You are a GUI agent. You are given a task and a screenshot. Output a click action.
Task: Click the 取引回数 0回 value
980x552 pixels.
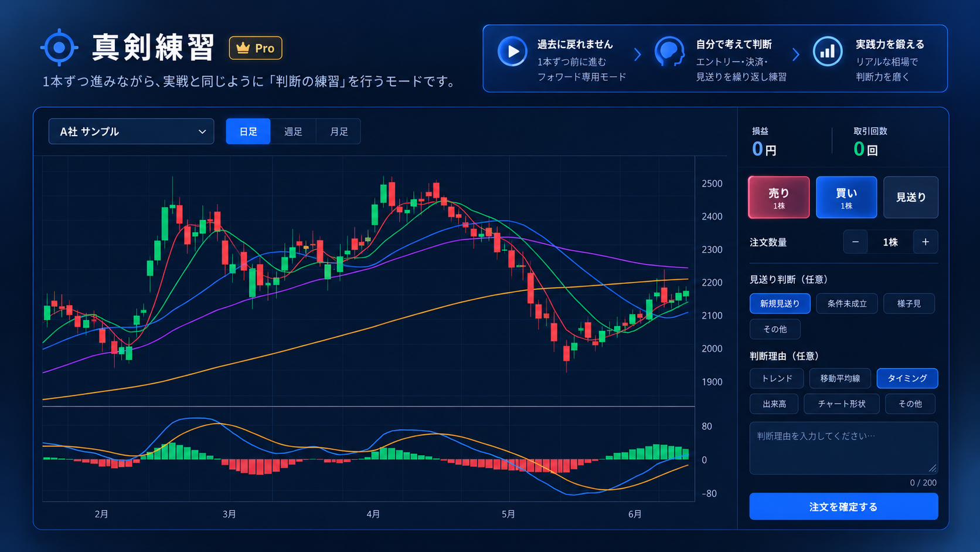click(866, 149)
